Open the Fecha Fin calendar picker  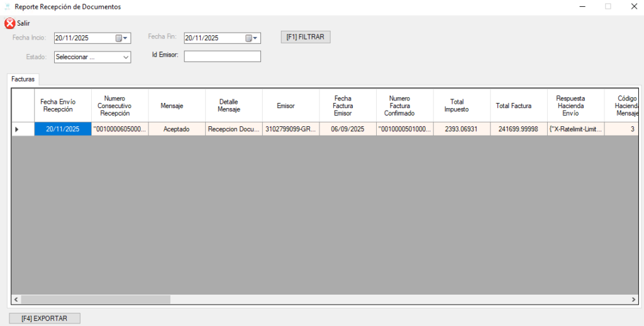pyautogui.click(x=252, y=38)
